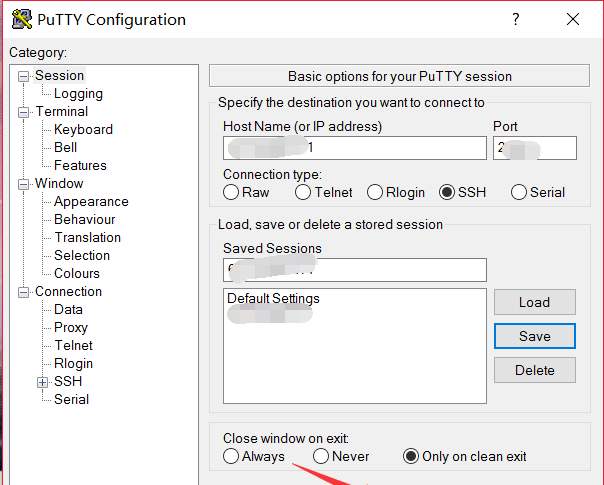The width and height of the screenshot is (604, 485).
Task: Expand the SSH tree node
Action: pos(42,383)
